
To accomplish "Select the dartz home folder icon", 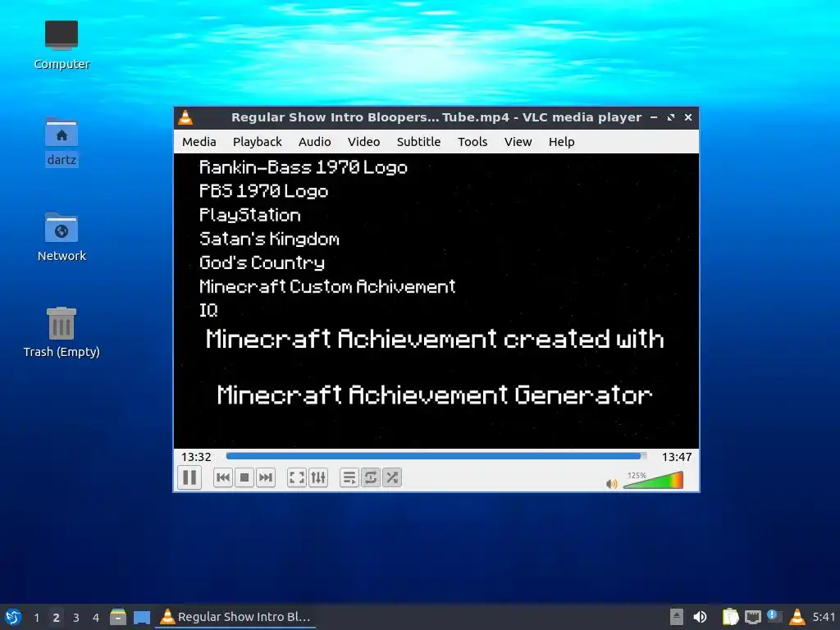I will 62,142.
